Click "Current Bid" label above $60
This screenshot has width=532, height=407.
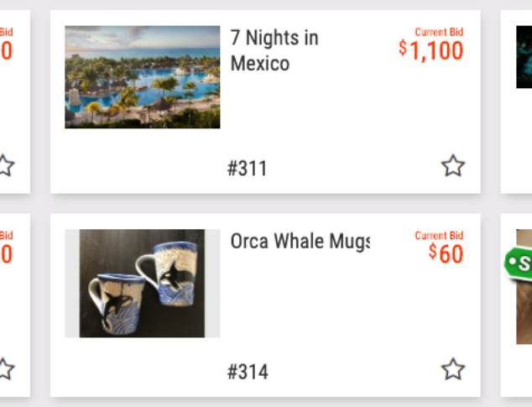tap(439, 236)
